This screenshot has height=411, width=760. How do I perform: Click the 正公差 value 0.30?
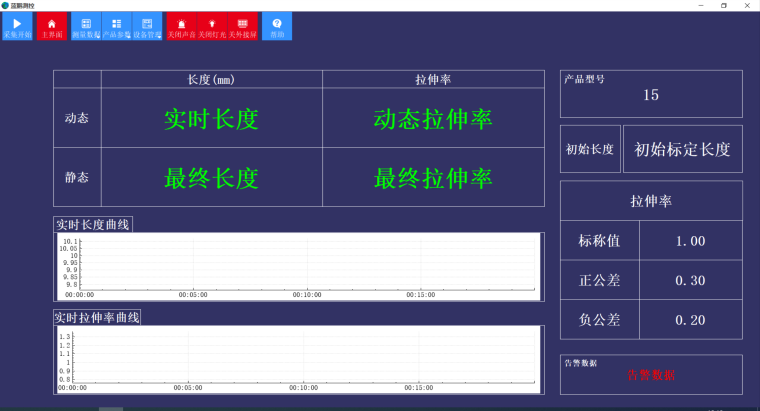(x=690, y=280)
